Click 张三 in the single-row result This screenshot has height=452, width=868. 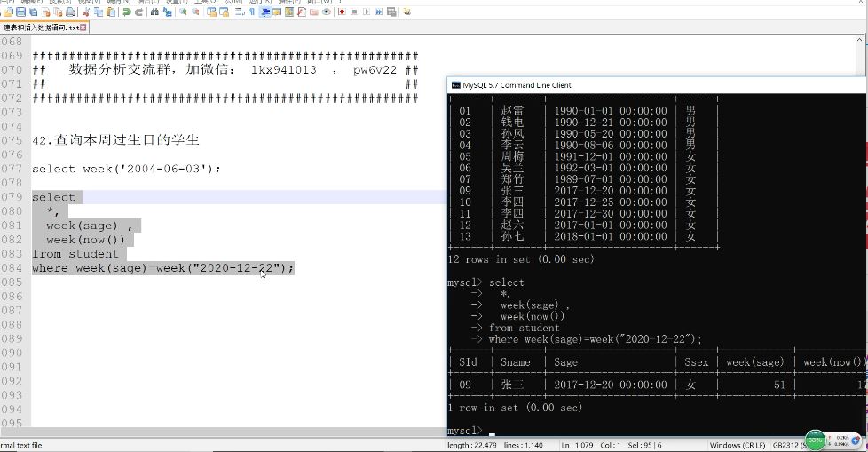(512, 385)
